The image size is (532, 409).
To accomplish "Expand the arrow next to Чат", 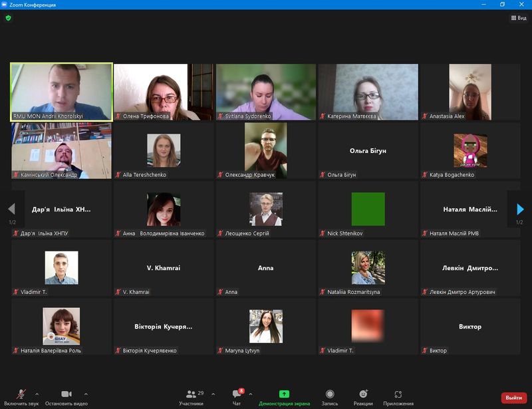I will click(250, 394).
